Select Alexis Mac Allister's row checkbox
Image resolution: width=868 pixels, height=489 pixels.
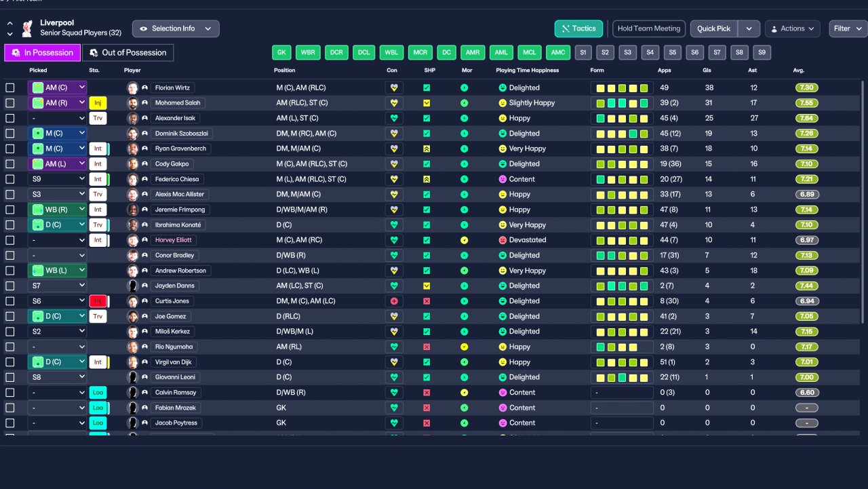pyautogui.click(x=10, y=194)
